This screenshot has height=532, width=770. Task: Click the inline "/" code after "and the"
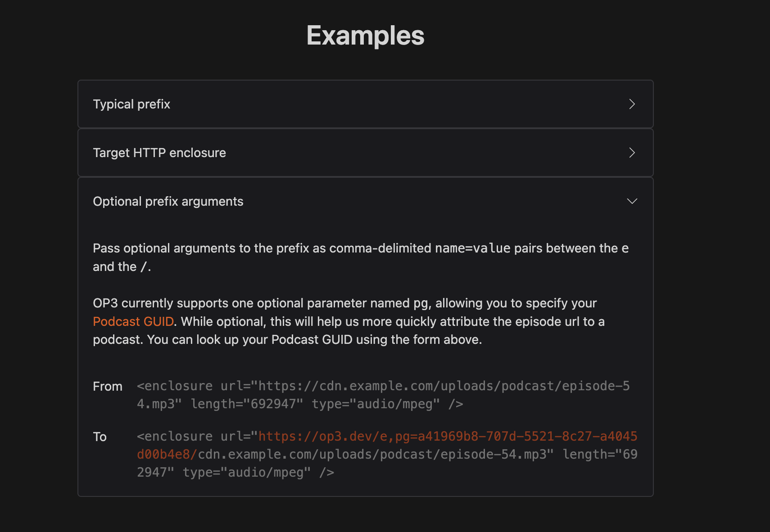click(x=144, y=267)
